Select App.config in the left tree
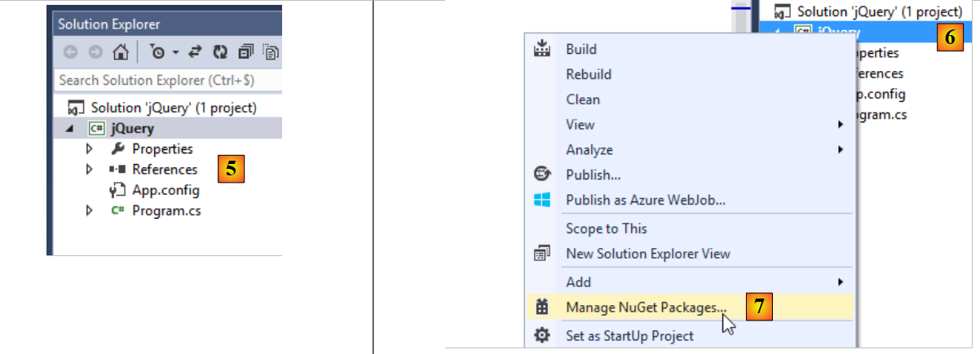Viewport: 980px width, 354px height. (166, 190)
